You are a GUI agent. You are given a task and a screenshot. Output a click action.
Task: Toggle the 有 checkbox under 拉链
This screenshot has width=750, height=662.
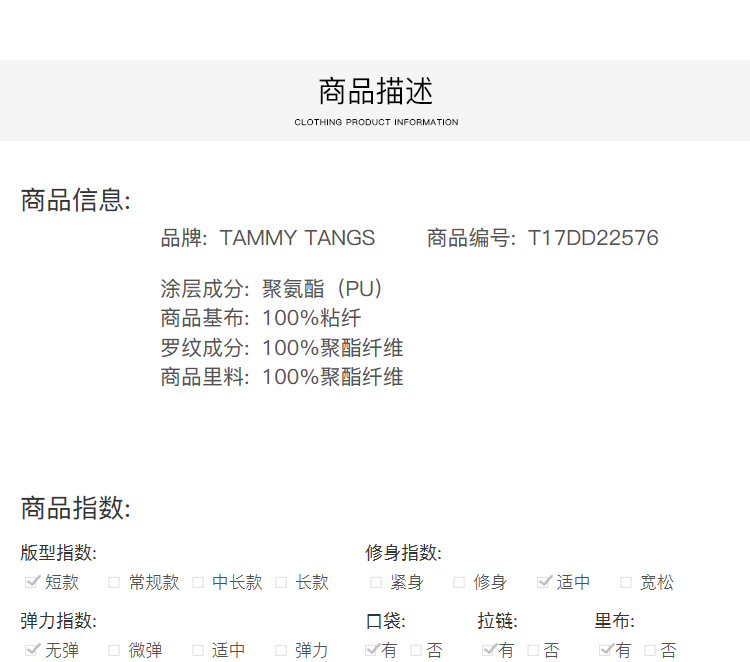click(489, 650)
